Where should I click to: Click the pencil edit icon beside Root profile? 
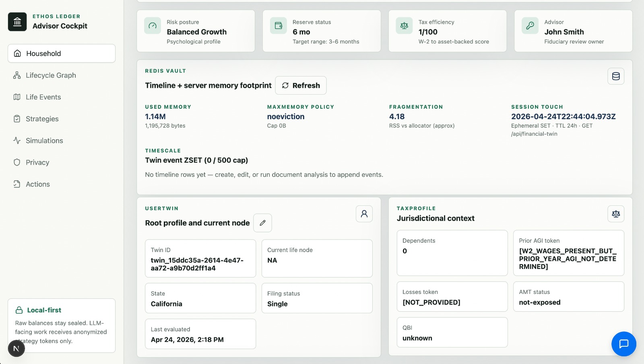pos(262,223)
